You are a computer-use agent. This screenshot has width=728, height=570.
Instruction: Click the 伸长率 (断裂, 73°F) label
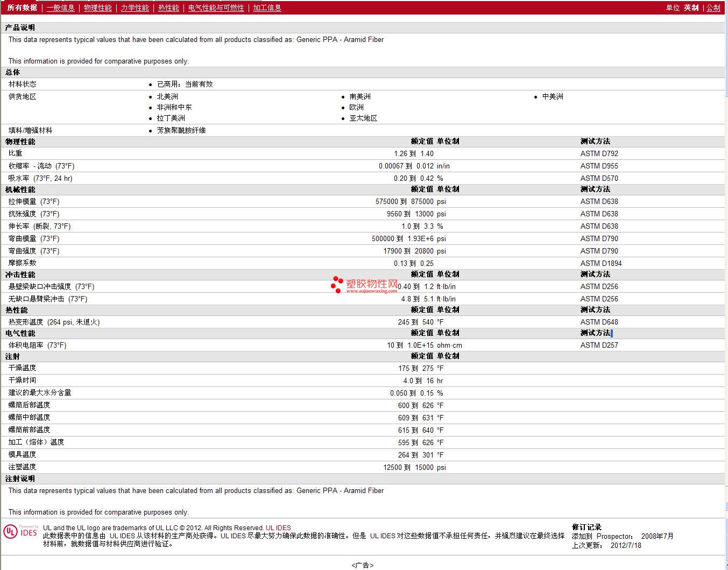39,226
